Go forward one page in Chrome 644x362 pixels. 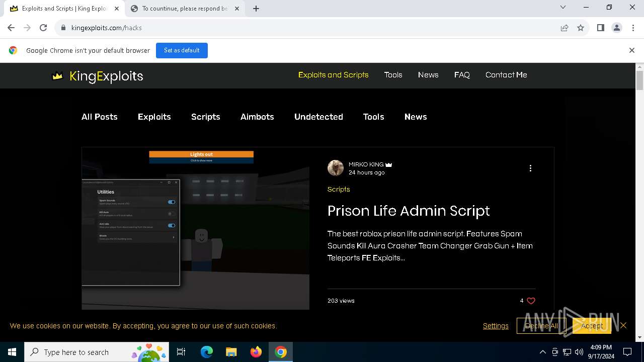27,28
